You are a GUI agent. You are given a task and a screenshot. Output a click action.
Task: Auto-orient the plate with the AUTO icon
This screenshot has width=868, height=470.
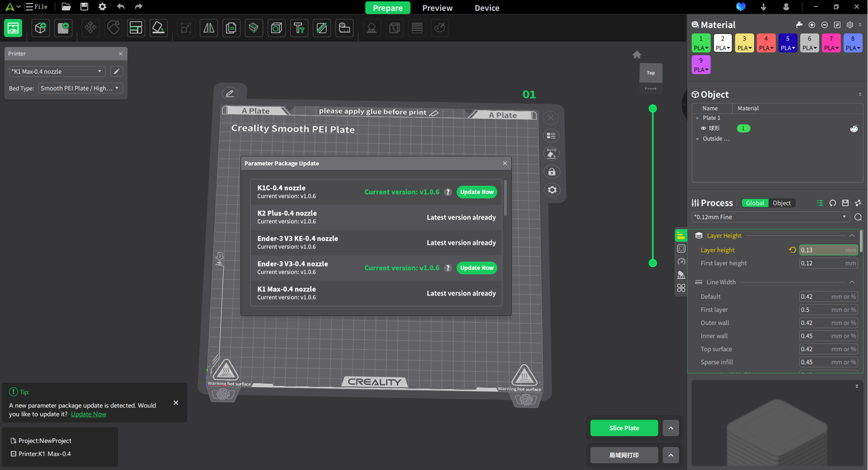click(551, 153)
